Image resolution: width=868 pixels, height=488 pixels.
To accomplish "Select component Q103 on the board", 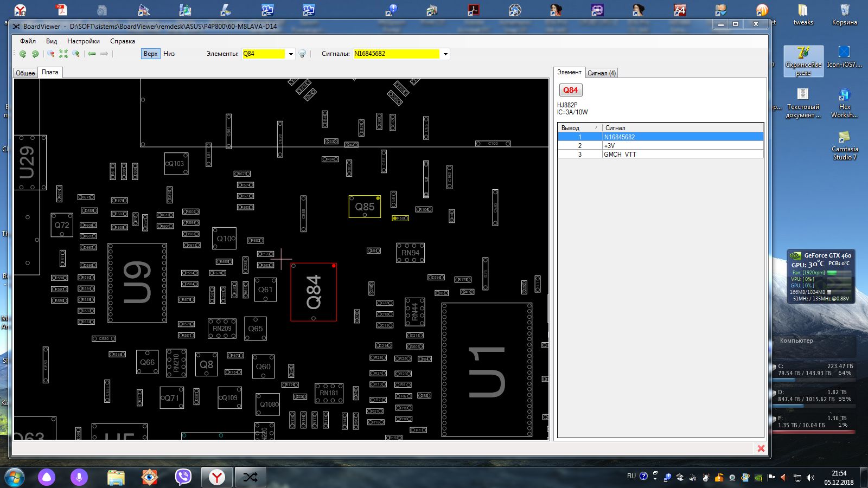I will [176, 164].
